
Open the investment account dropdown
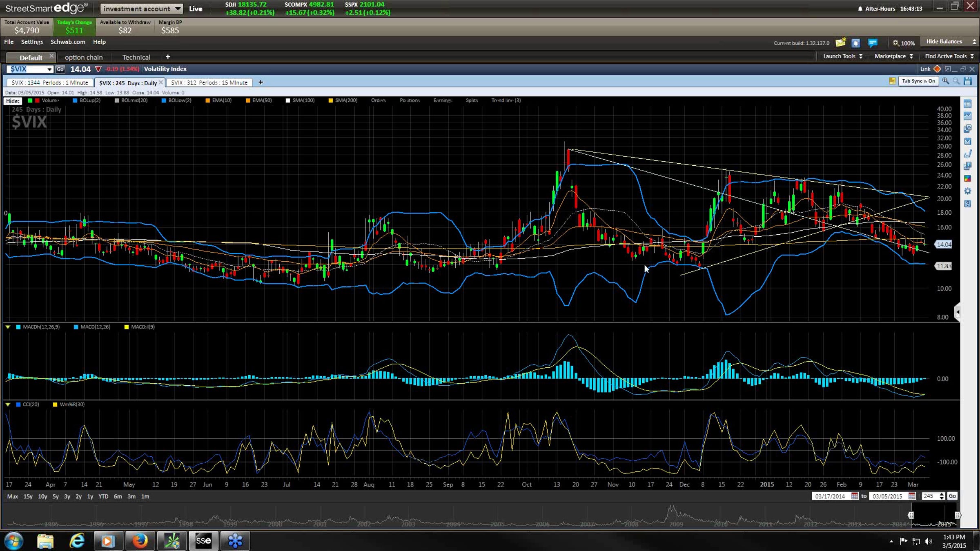point(142,9)
